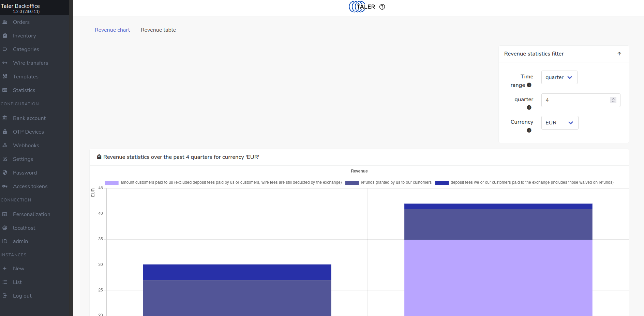The image size is (644, 316).
Task: Switch to the Revenue table tab
Action: (x=158, y=30)
